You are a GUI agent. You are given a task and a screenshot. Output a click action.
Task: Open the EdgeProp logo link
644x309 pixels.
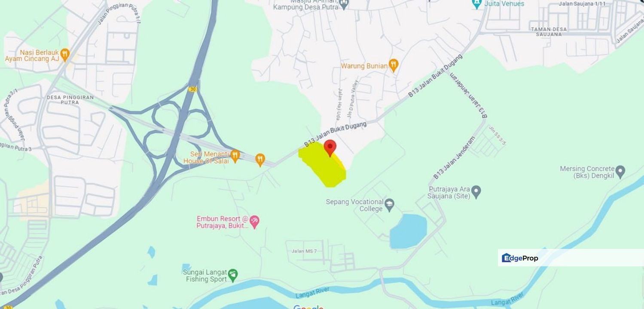520,258
